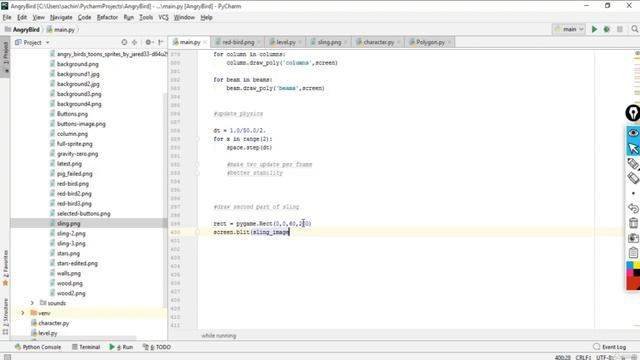Open the Python Console tool window
640x360 pixels.
38,347
